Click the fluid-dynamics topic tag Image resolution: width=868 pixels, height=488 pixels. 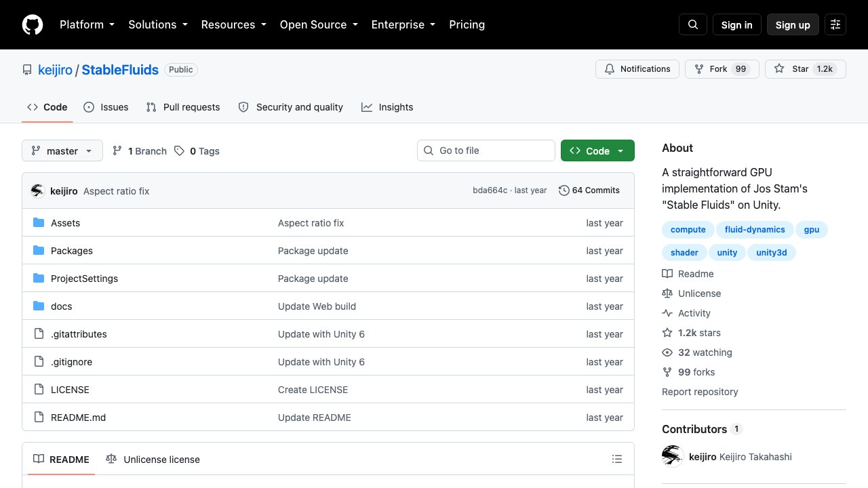pos(755,230)
